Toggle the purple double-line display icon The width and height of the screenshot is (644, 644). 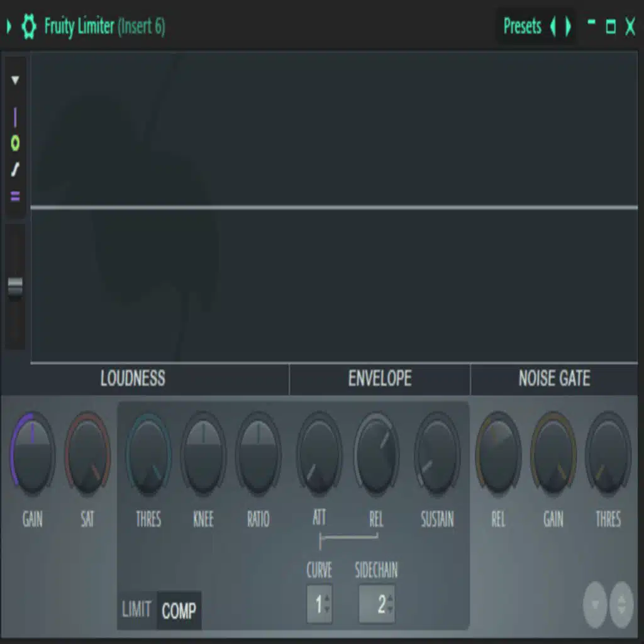pos(15,197)
